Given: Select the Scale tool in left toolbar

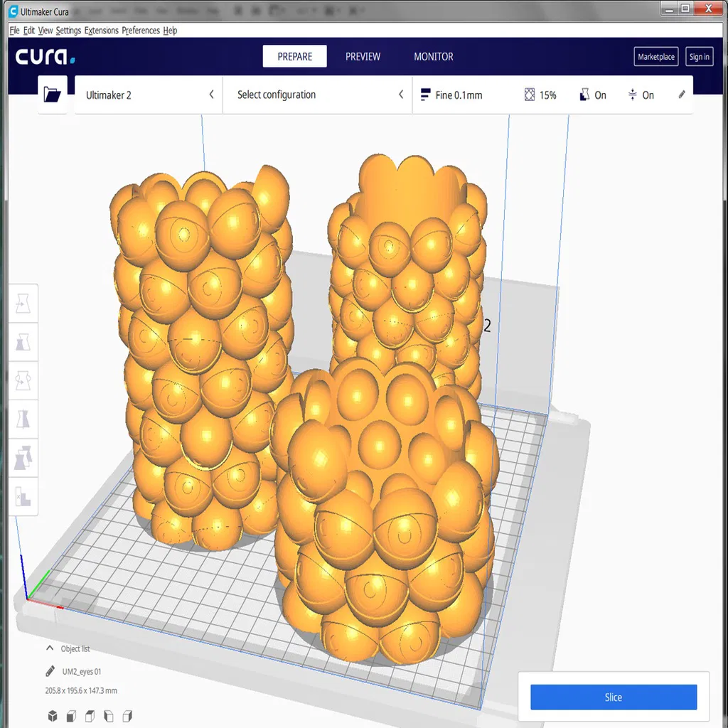Looking at the screenshot, I should (x=23, y=342).
